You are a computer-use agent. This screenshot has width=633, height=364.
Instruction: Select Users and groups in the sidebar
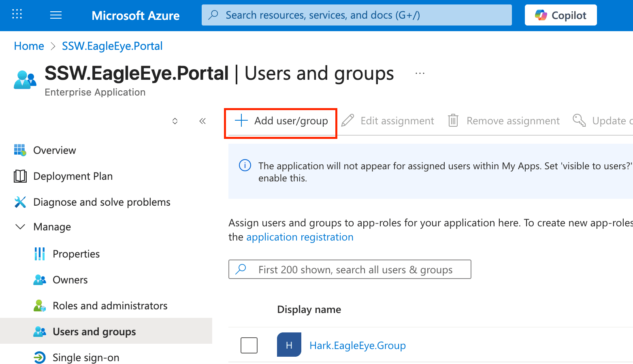tap(94, 331)
